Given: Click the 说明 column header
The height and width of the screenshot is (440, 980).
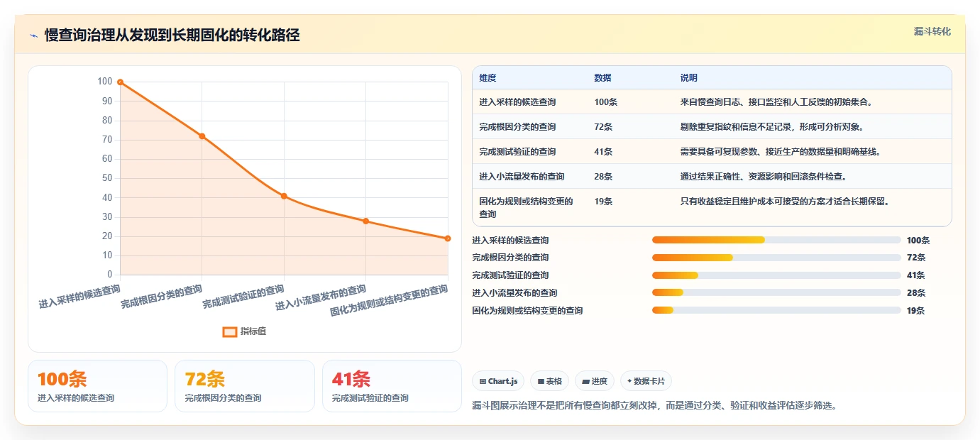Looking at the screenshot, I should click(688, 78).
